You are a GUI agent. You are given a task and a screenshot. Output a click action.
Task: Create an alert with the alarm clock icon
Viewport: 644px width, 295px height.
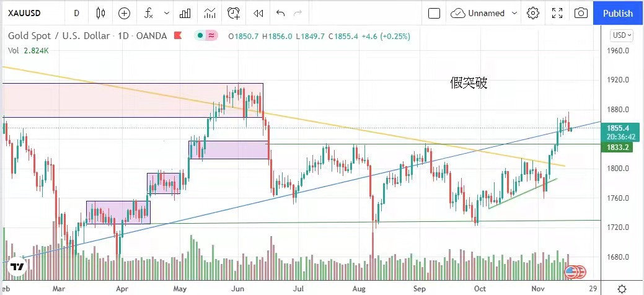(234, 13)
